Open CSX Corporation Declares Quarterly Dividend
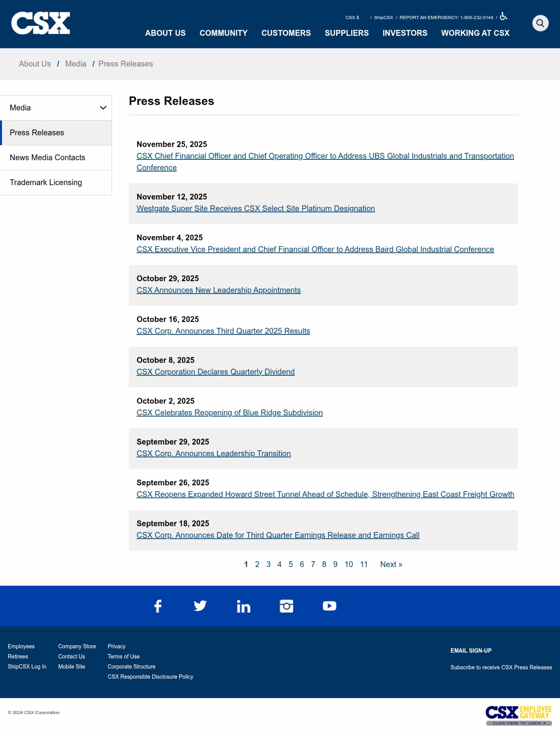Image resolution: width=560 pixels, height=737 pixels. coord(215,372)
